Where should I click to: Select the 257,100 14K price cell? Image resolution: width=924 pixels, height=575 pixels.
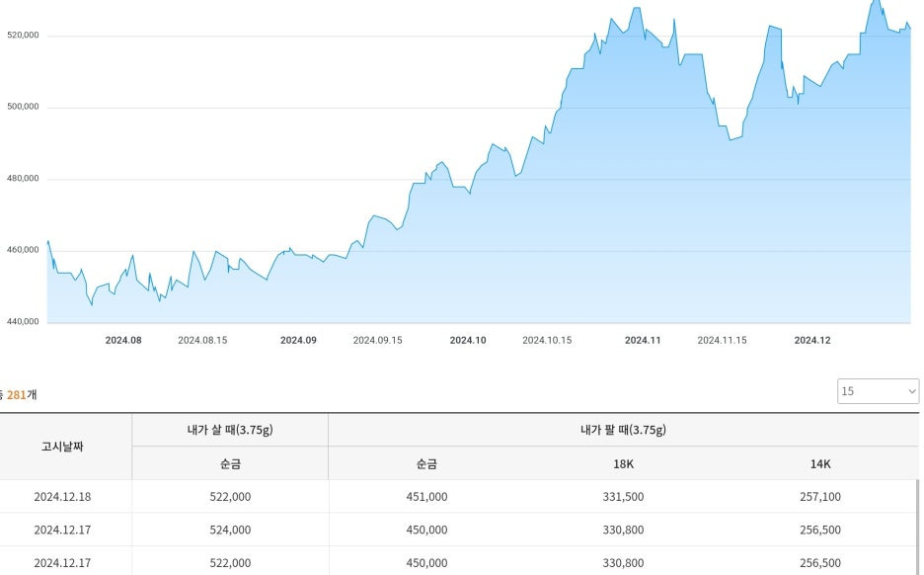(820, 497)
